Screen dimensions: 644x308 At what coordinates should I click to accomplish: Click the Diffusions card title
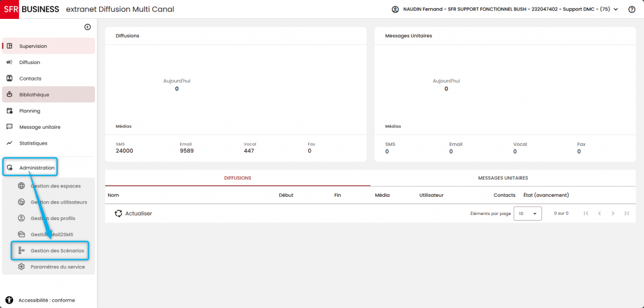coord(127,36)
